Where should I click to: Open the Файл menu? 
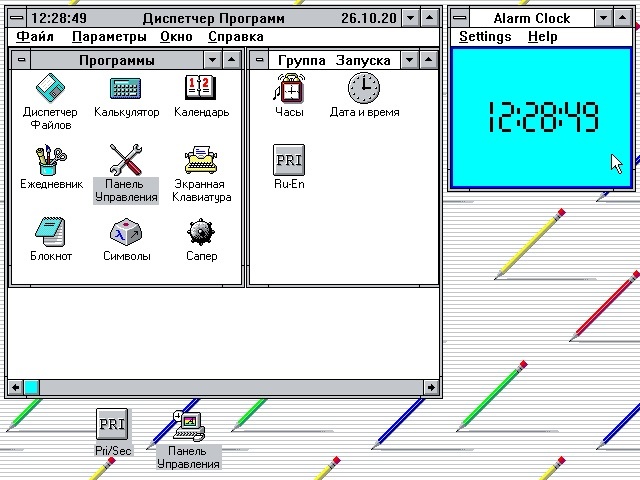pos(35,37)
